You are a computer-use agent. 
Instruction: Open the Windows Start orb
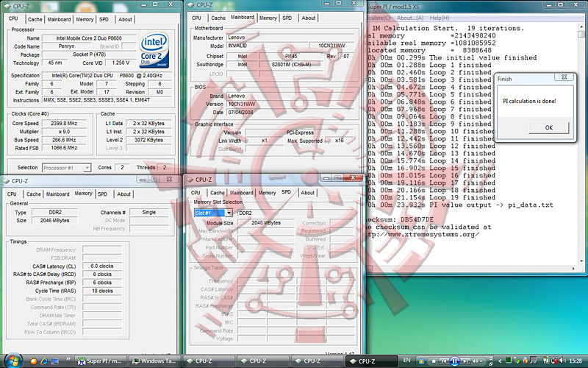[13, 361]
